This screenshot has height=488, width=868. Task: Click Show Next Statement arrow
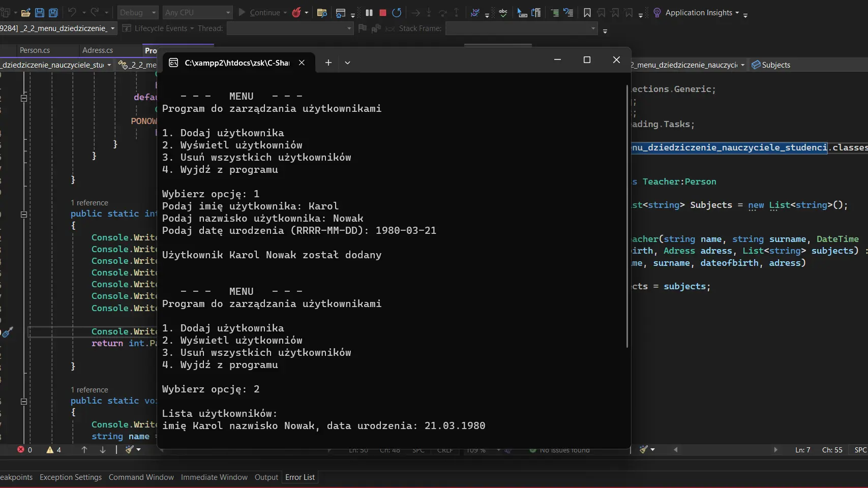(x=415, y=13)
